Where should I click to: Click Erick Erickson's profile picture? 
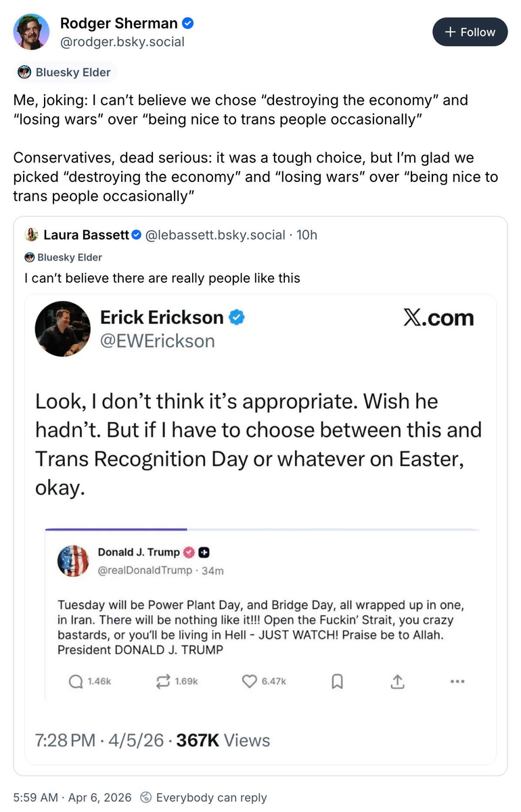coord(62,329)
